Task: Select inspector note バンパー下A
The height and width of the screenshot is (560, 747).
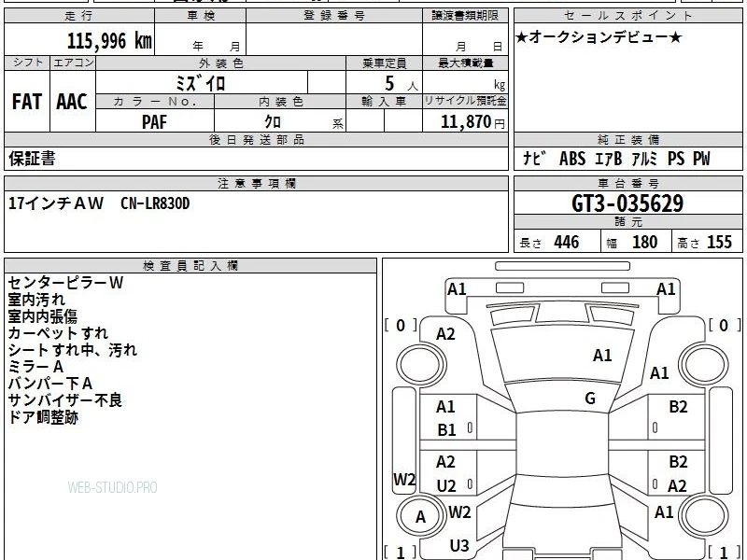Action: click(x=50, y=384)
